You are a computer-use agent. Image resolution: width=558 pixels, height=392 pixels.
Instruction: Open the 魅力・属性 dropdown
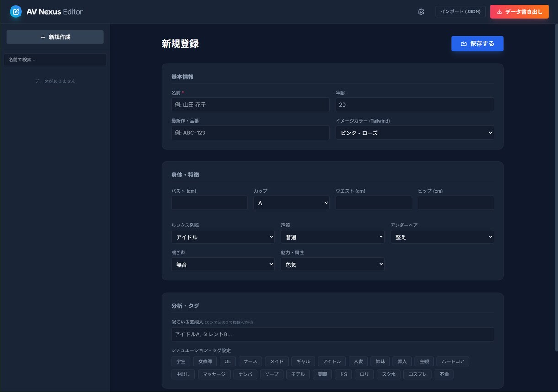point(333,264)
